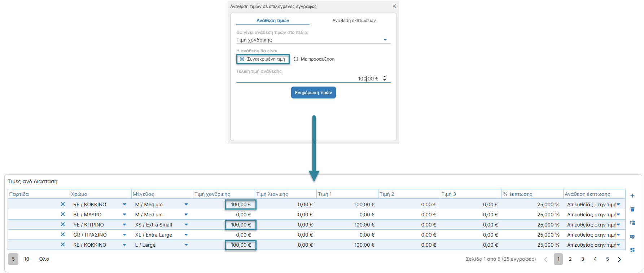Close the Ανάθεση τιμών dialog with X
The image size is (644, 273).
tap(394, 6)
